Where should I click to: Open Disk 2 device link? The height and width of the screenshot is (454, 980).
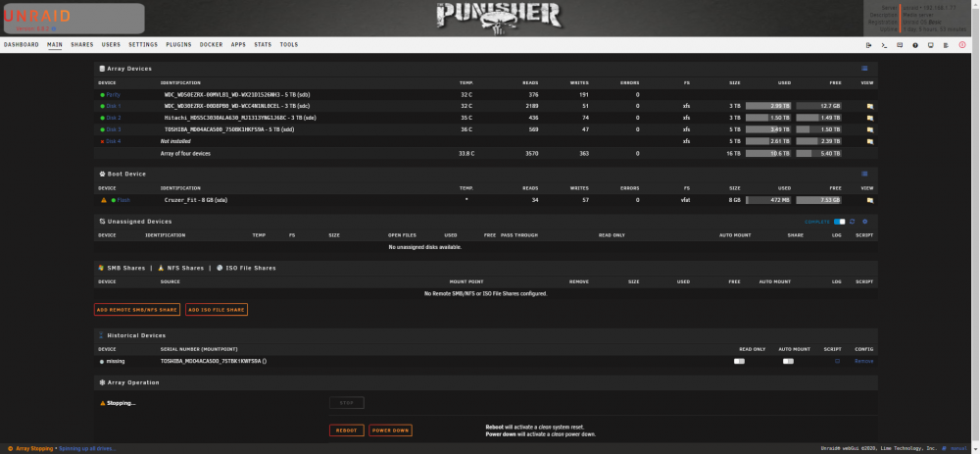click(x=114, y=119)
